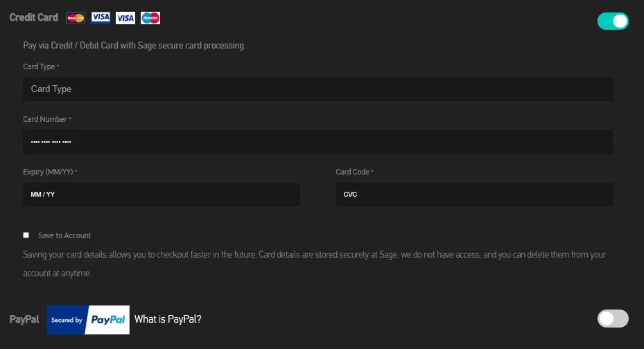644x349 pixels.
Task: Click the MasterCard logo icon
Action: (x=76, y=18)
